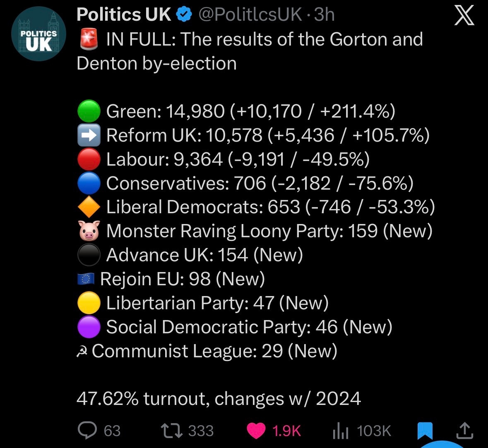
Task: Open view analytics bar chart icon
Action: click(341, 431)
